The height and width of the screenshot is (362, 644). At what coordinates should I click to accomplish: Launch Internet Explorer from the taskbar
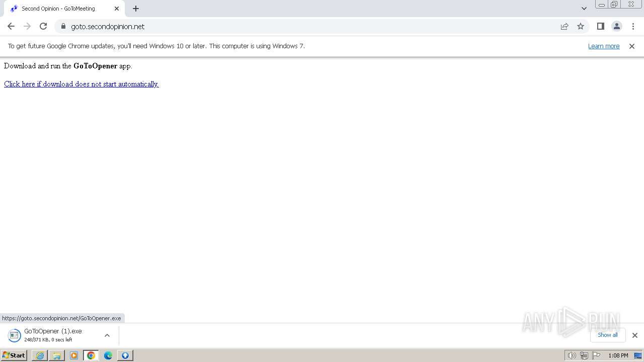click(40, 355)
